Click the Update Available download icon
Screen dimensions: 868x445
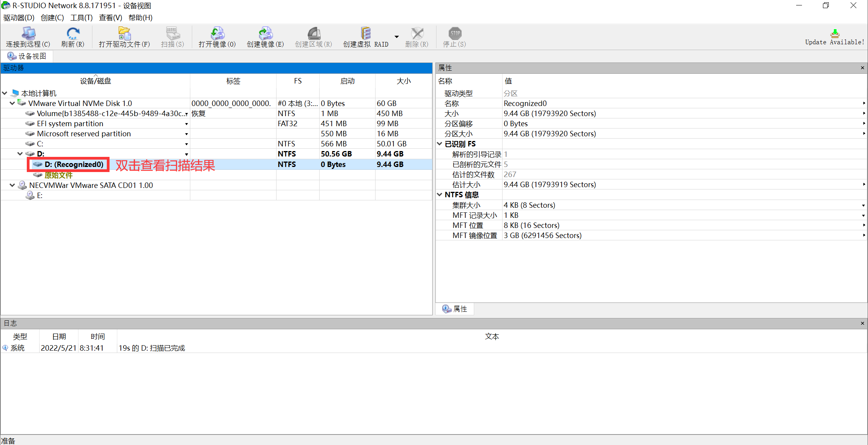click(835, 33)
